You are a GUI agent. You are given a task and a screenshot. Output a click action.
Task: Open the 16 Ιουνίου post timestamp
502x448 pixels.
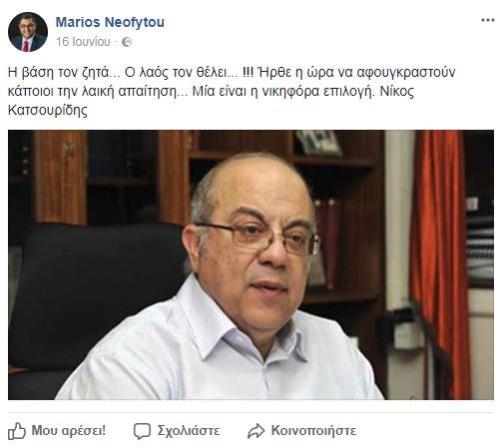[x=83, y=42]
